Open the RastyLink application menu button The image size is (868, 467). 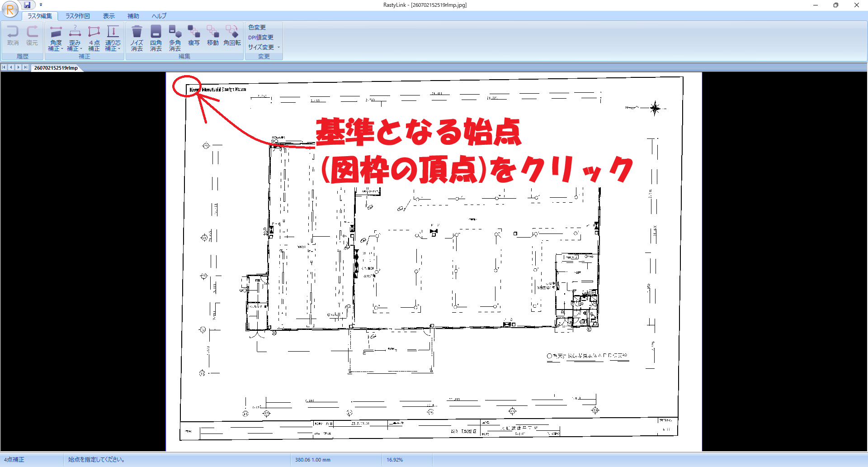10,9
